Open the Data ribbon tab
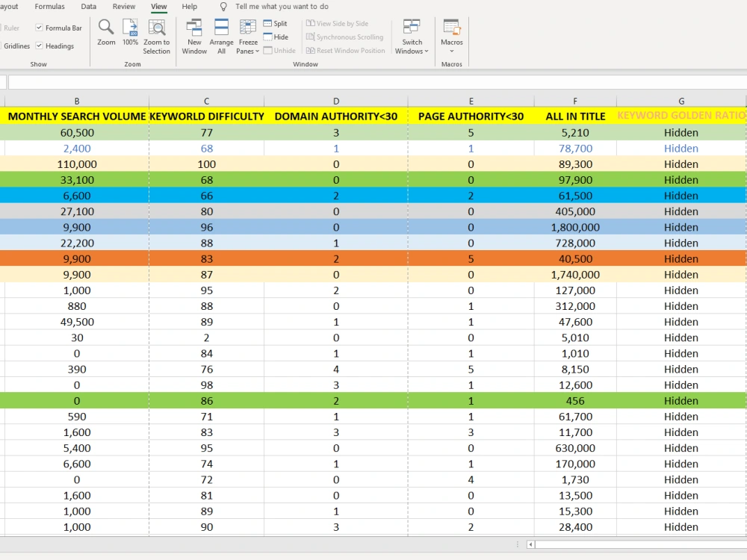Screen dimensions: 747x560 (89, 7)
